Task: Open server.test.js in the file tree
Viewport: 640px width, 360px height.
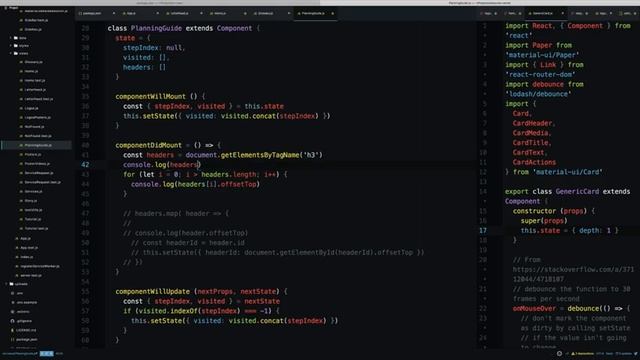Action: 31,275
